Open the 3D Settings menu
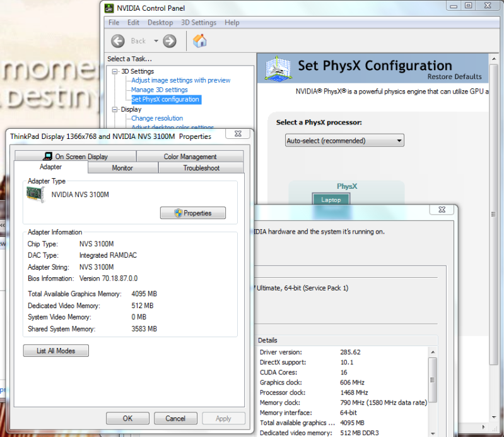This screenshot has height=437, width=504. 199,23
